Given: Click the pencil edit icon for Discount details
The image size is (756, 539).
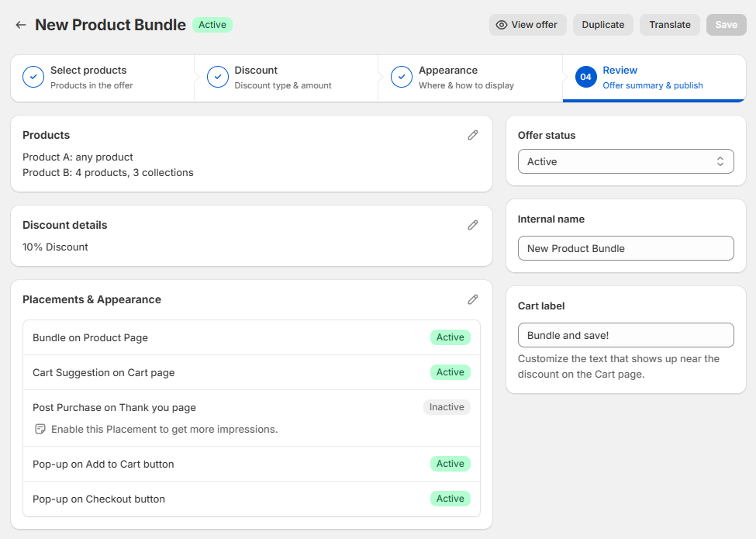Looking at the screenshot, I should (472, 225).
